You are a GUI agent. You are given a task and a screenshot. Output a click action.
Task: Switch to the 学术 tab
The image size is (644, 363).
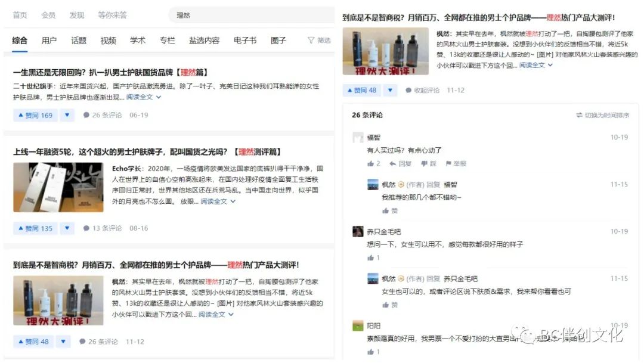pos(138,41)
